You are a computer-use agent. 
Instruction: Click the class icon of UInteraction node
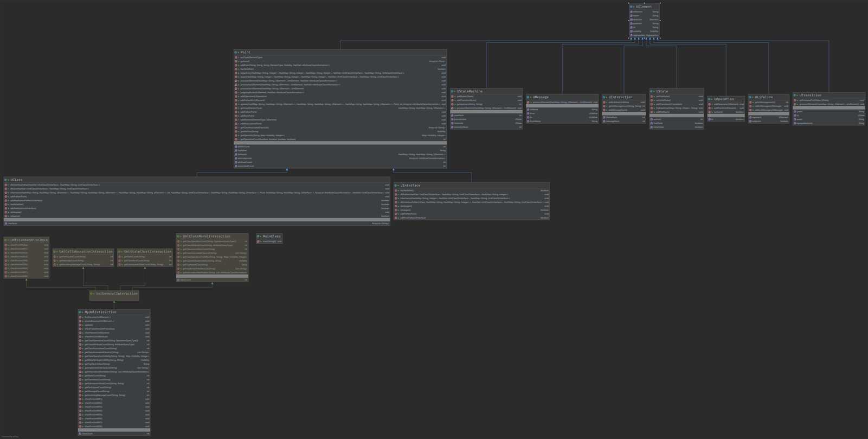pos(605,97)
